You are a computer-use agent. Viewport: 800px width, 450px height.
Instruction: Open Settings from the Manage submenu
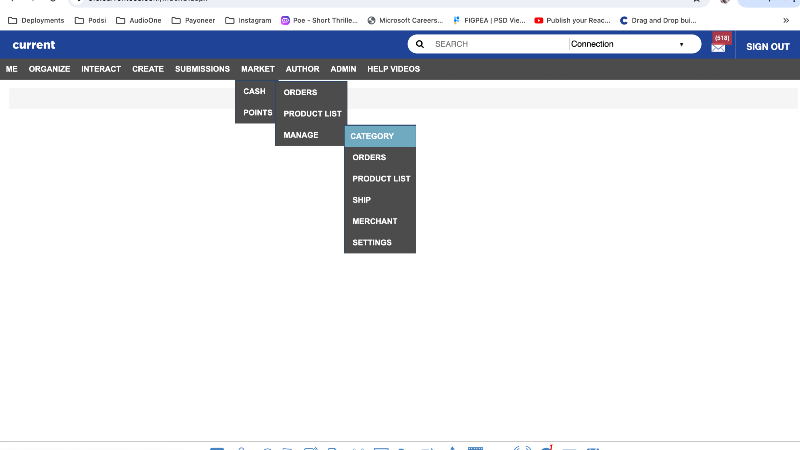click(372, 243)
